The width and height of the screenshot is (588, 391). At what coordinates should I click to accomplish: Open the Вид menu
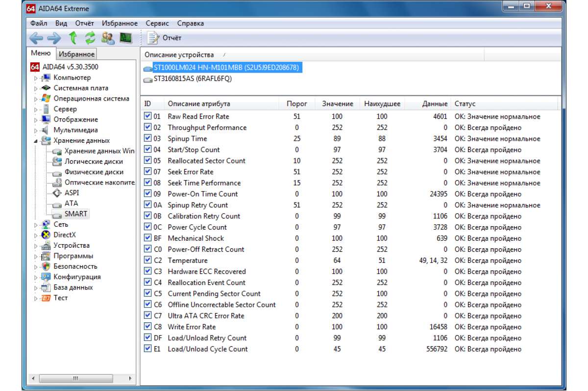click(61, 23)
